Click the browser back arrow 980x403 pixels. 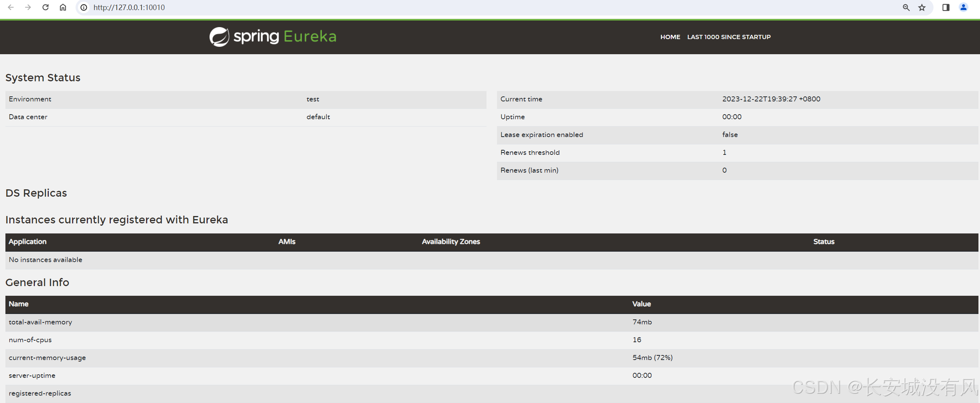[x=11, y=7]
